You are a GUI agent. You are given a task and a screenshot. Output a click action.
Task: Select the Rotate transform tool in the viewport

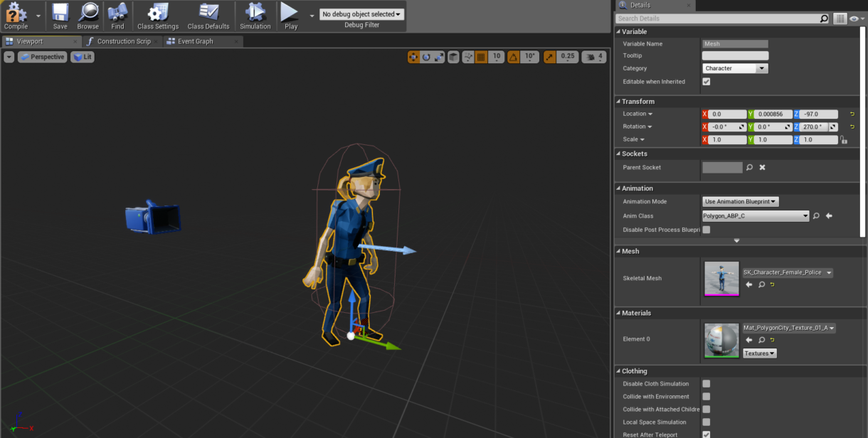point(427,56)
